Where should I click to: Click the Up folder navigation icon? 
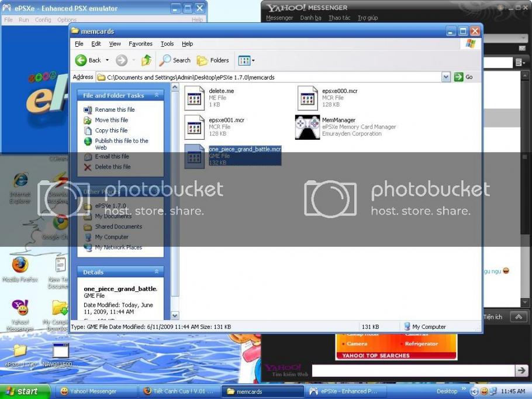(147, 60)
